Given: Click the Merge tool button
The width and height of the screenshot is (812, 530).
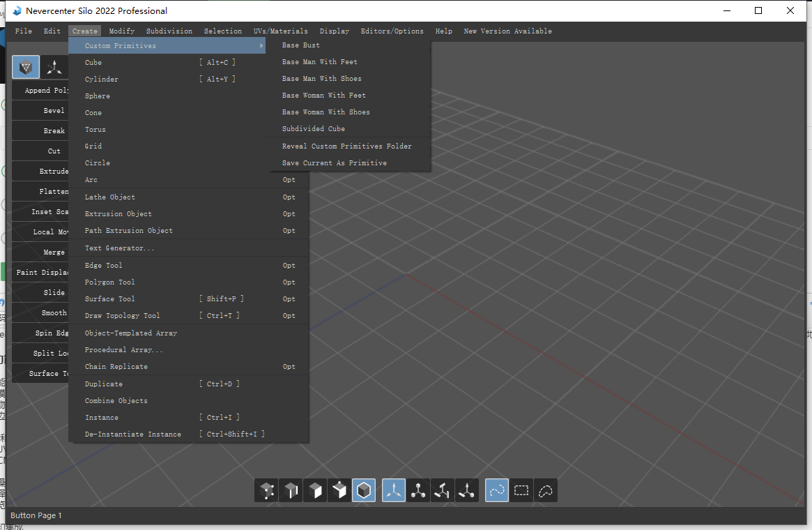Looking at the screenshot, I should (40, 252).
